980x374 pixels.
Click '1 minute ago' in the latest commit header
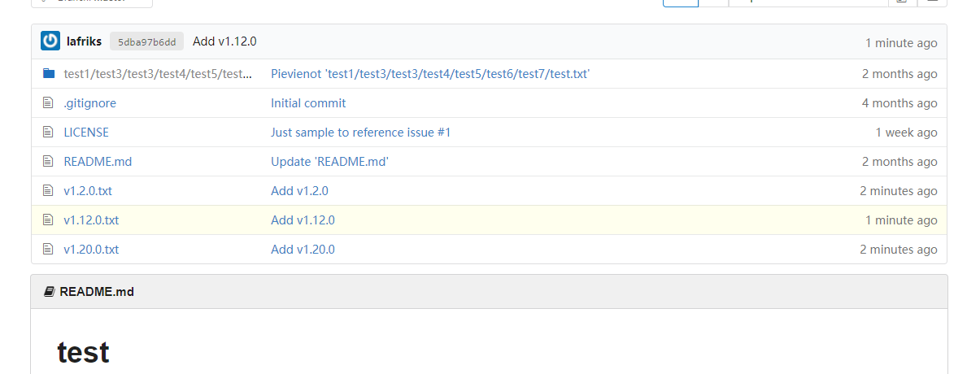901,43
